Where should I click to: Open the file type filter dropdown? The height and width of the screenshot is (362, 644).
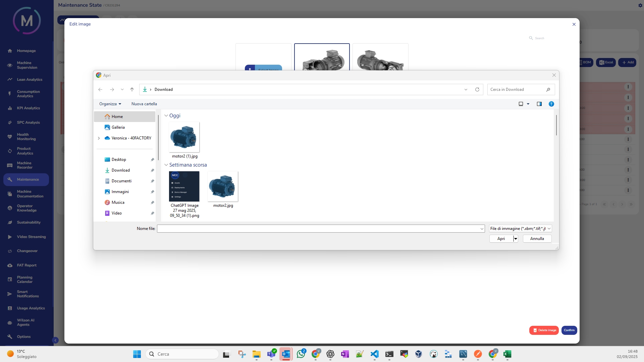pyautogui.click(x=520, y=229)
